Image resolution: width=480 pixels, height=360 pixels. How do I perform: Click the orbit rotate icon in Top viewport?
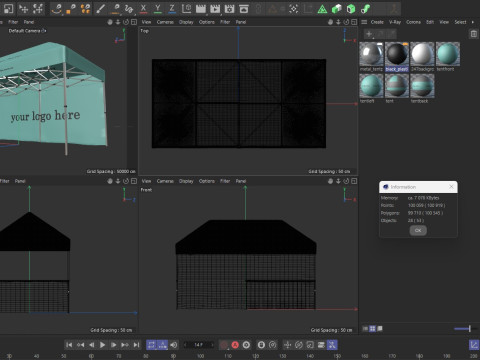(346, 22)
